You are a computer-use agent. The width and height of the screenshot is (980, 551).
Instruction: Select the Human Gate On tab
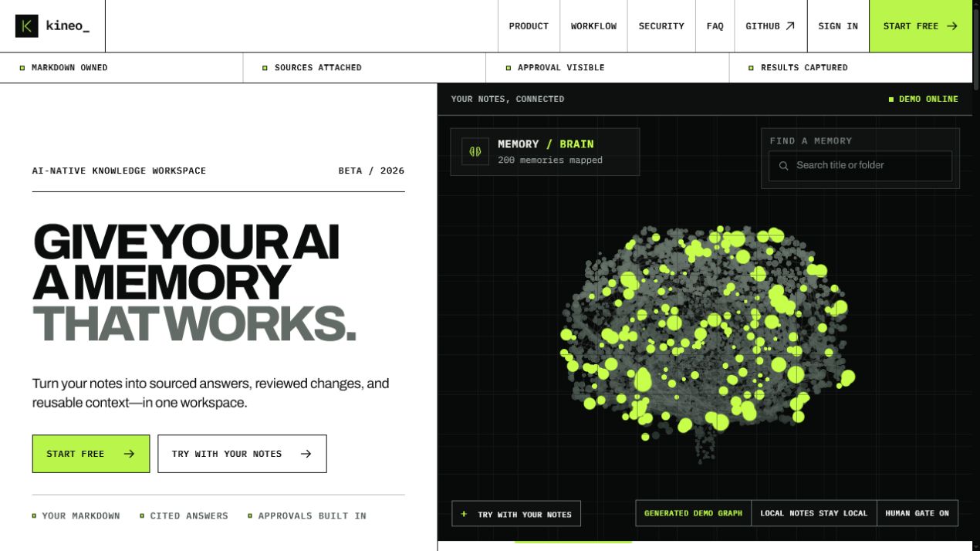click(x=917, y=513)
